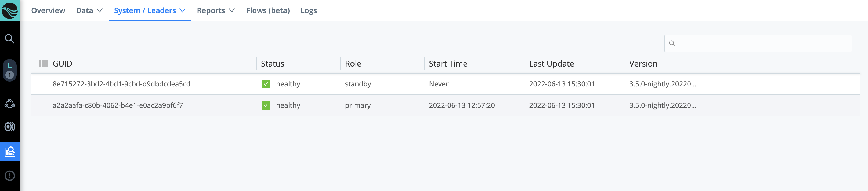Viewport: 868px width, 191px height.
Task: Click the Cribl logo in sidebar
Action: tap(10, 10)
